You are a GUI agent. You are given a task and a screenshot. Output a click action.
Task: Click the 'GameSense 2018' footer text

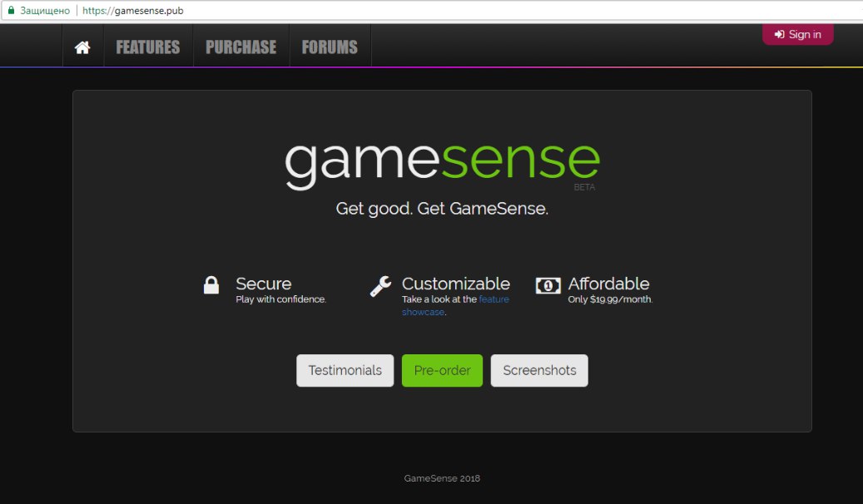point(442,478)
